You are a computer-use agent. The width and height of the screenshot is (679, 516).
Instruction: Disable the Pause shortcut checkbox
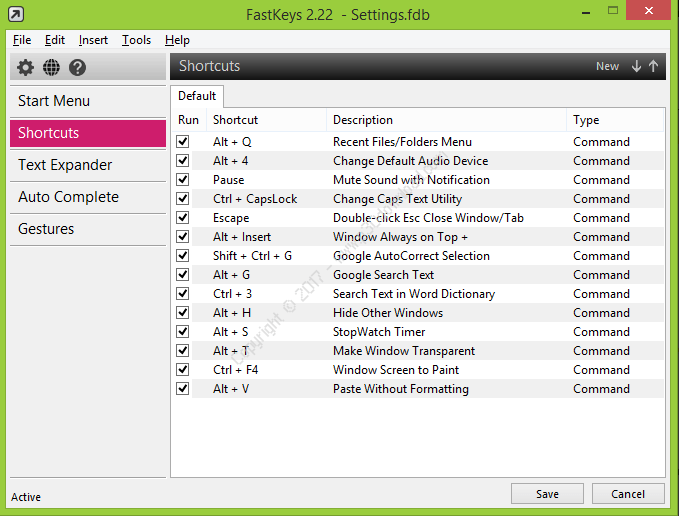tap(183, 179)
